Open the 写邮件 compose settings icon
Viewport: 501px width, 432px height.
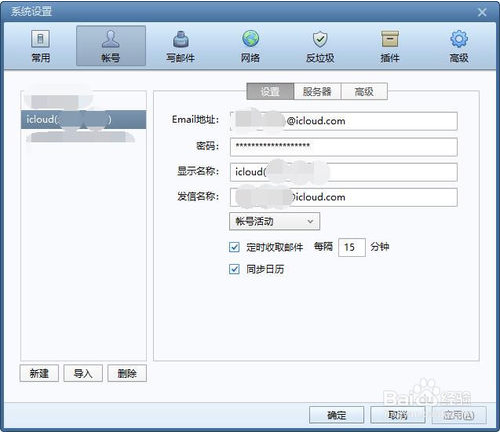pos(180,46)
